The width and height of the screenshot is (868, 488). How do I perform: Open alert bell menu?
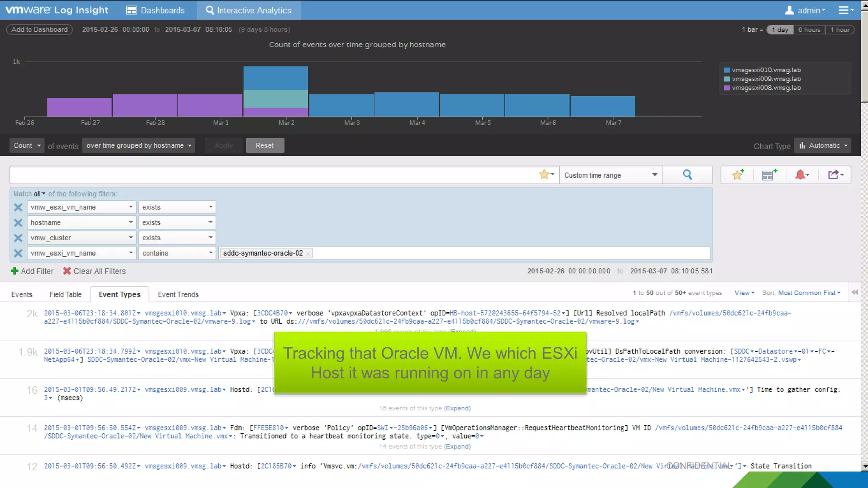point(802,175)
